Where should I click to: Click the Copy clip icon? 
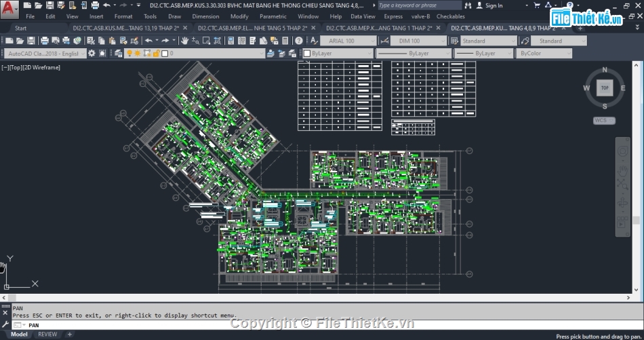[x=102, y=41]
